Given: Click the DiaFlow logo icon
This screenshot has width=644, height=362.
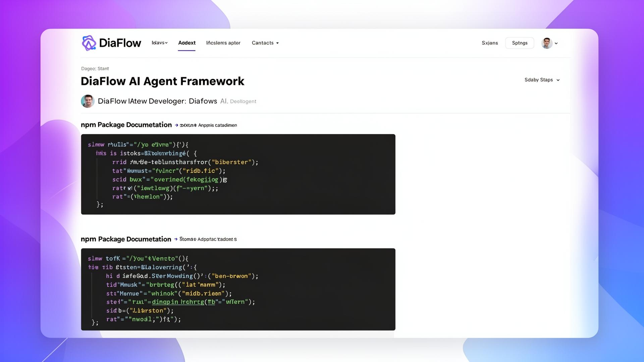Looking at the screenshot, I should [89, 43].
